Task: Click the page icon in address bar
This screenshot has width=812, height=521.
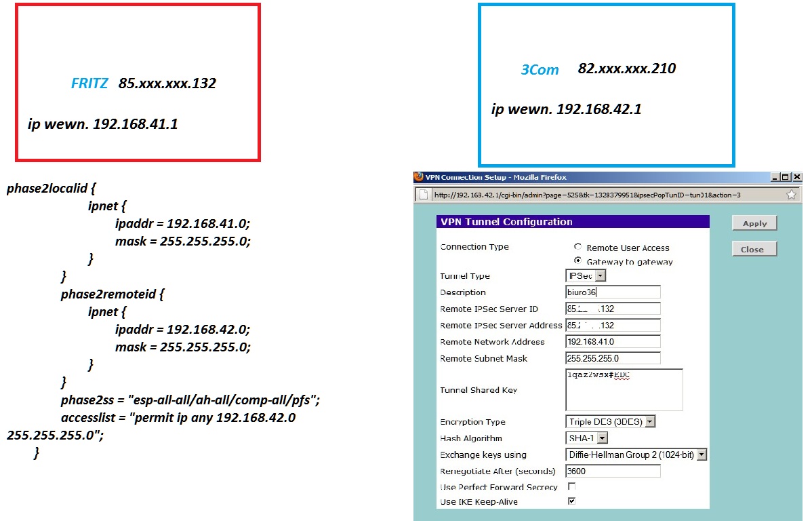Action: [424, 195]
